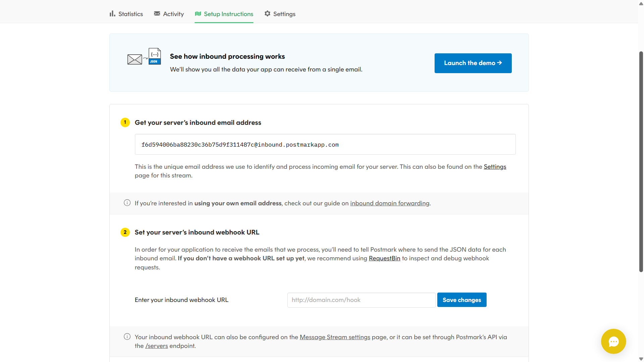Click the yellow step 2 badge
Screen dimensions: 644x362
tap(125, 232)
